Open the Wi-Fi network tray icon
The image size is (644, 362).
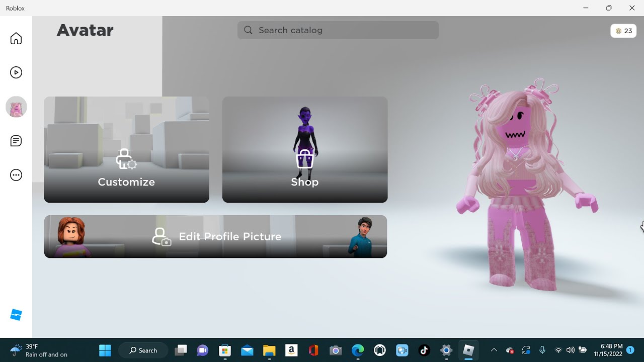coord(558,350)
